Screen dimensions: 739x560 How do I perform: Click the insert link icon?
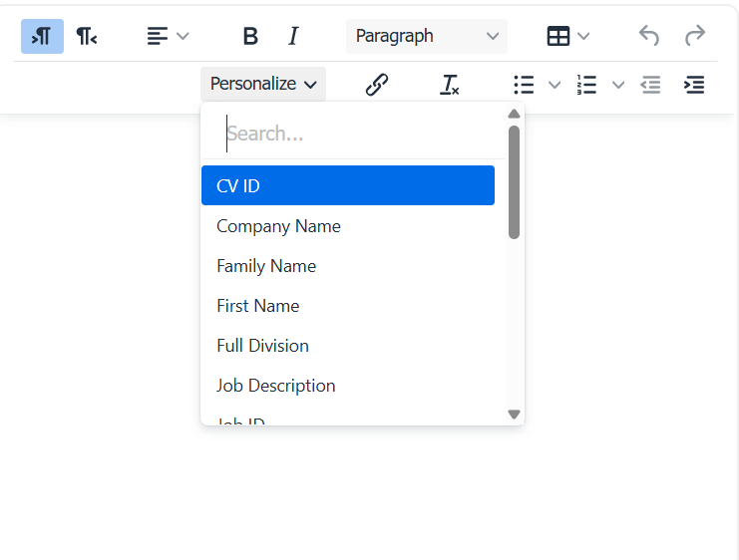pyautogui.click(x=376, y=85)
